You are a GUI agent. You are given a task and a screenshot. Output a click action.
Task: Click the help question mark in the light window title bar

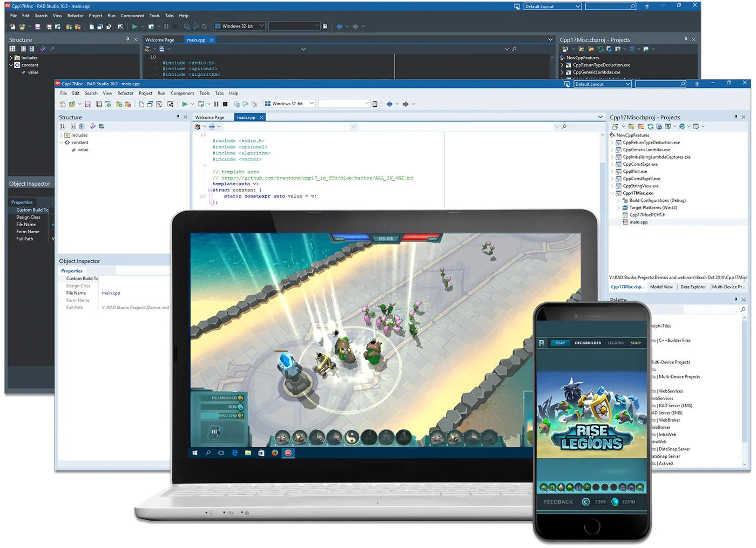pos(697,84)
